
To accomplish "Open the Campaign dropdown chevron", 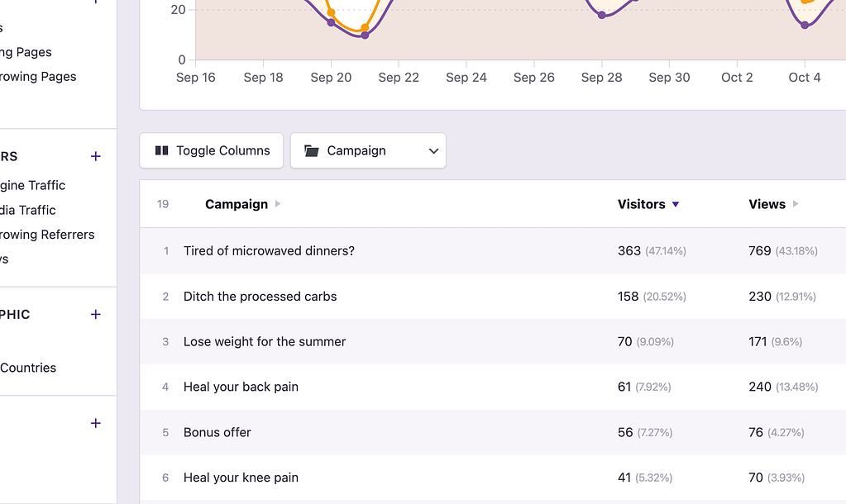I will coord(433,151).
